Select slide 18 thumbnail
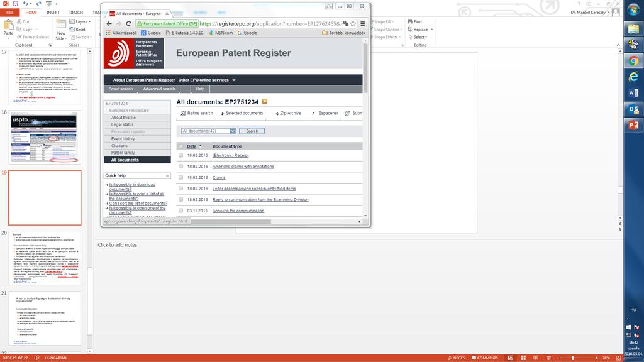Image resolution: width=644 pixels, height=362 pixels. (45, 137)
